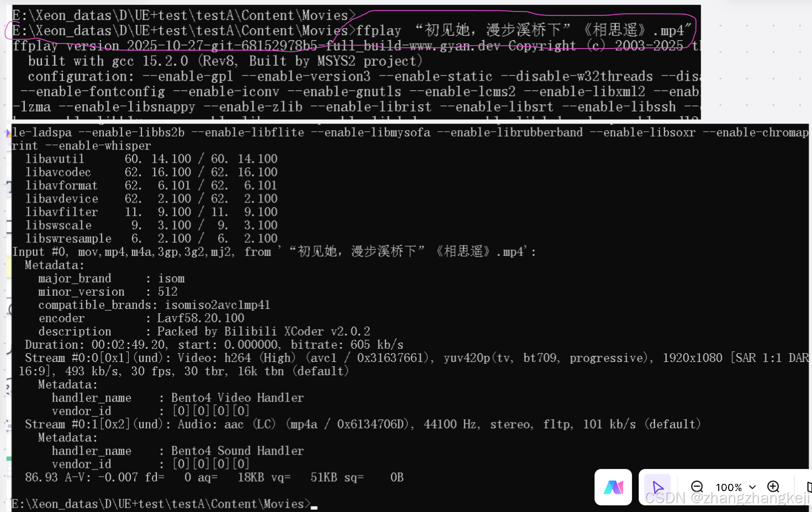Viewport: 812px width, 512px height.
Task: Click the '86.93 A-V: -0.007' status line
Action: point(214,477)
